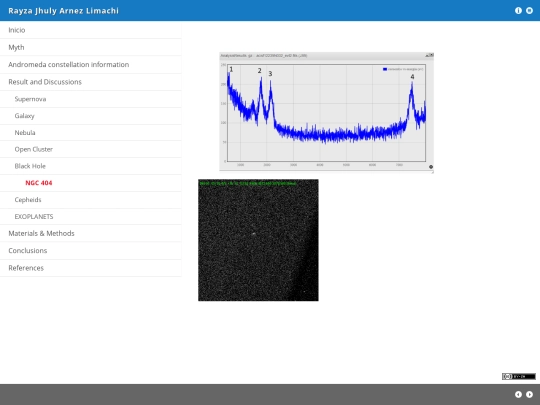Go to Conclusions page

(x=91, y=251)
